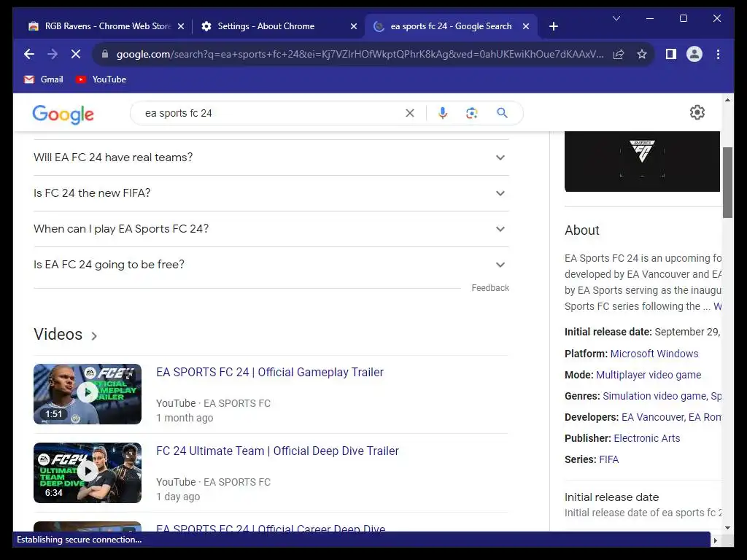Go back using the browser back arrow
The image size is (747, 560).
point(29,54)
